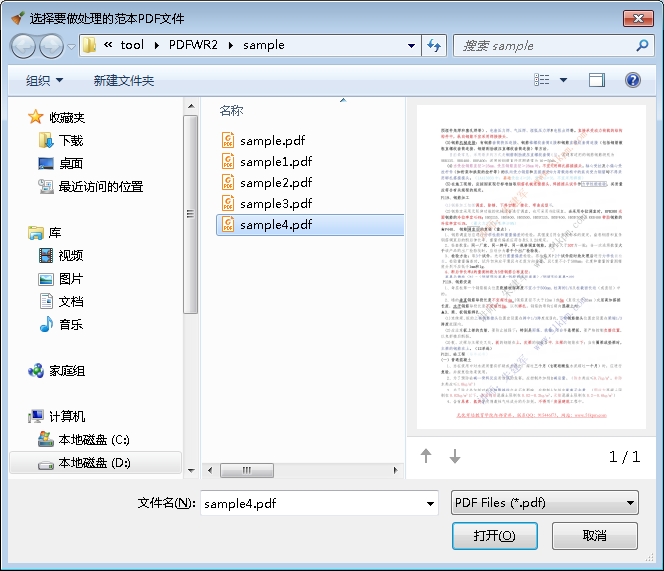This screenshot has height=571, width=664.
Task: Select the file sample2.pdf
Action: (x=276, y=183)
